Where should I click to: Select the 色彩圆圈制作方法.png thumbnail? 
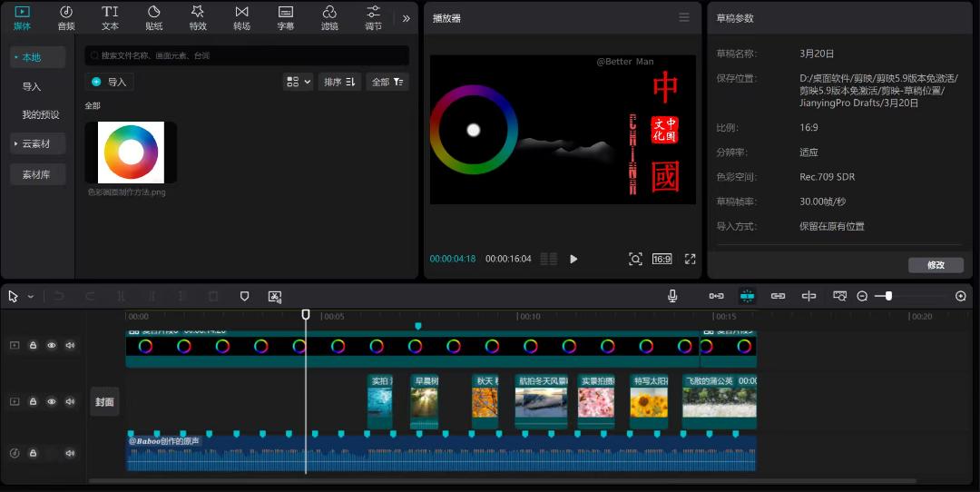(131, 153)
